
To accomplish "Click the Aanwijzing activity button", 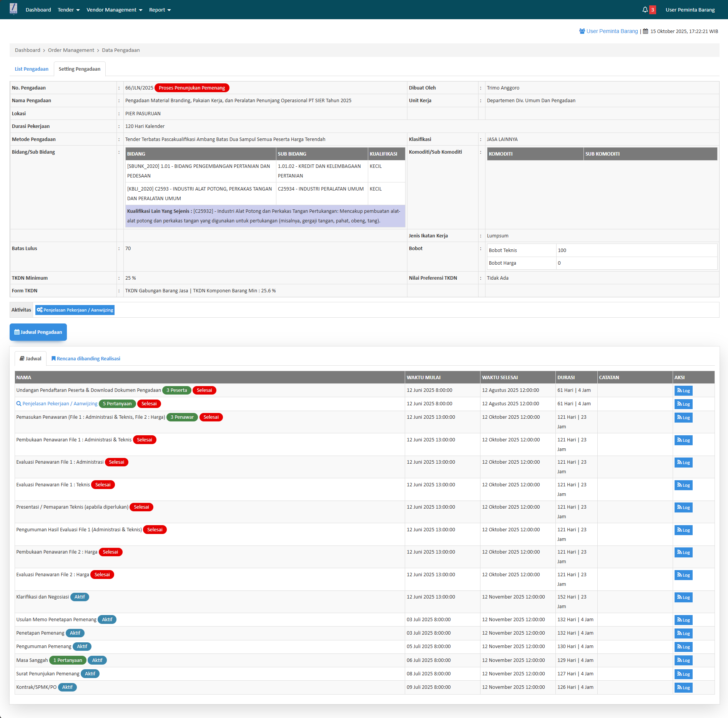I will pyautogui.click(x=75, y=310).
